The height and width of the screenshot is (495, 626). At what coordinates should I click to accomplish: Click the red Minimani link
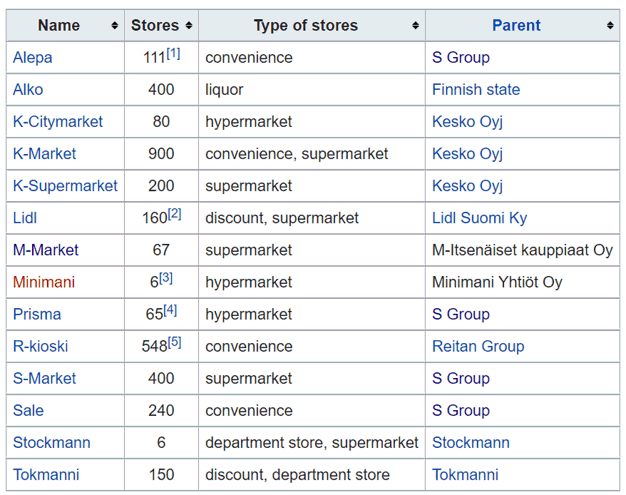coord(43,282)
